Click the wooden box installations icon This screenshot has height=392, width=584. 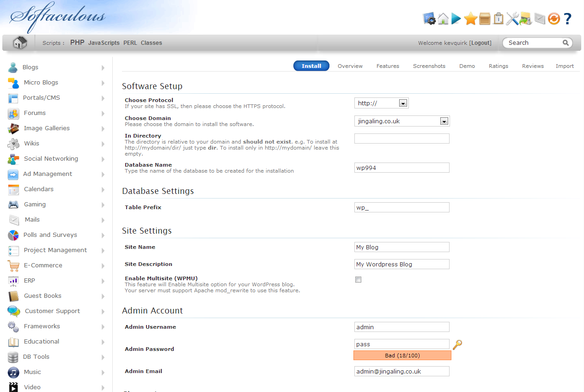pos(485,18)
